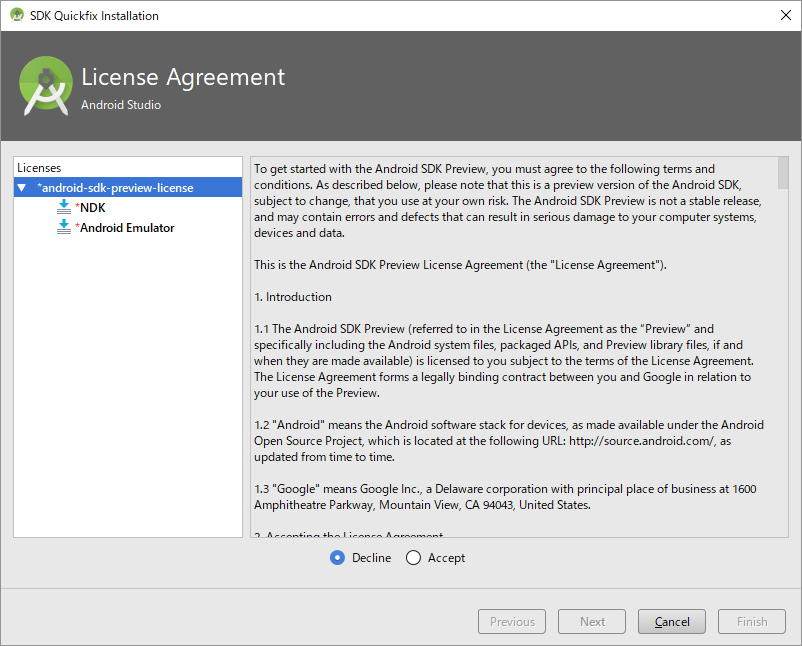
Task: Click the download icon beside NDK
Action: click(64, 207)
